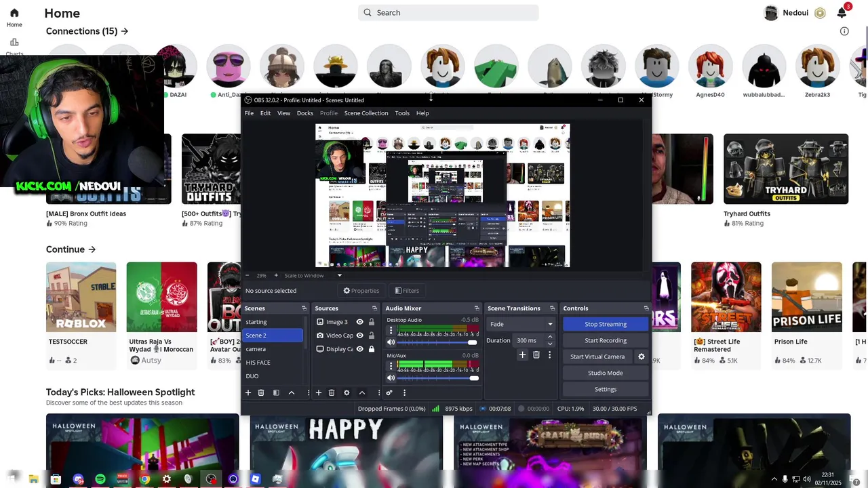Undock the Scene Transitions panel
This screenshot has width=868, height=488.
point(552,308)
